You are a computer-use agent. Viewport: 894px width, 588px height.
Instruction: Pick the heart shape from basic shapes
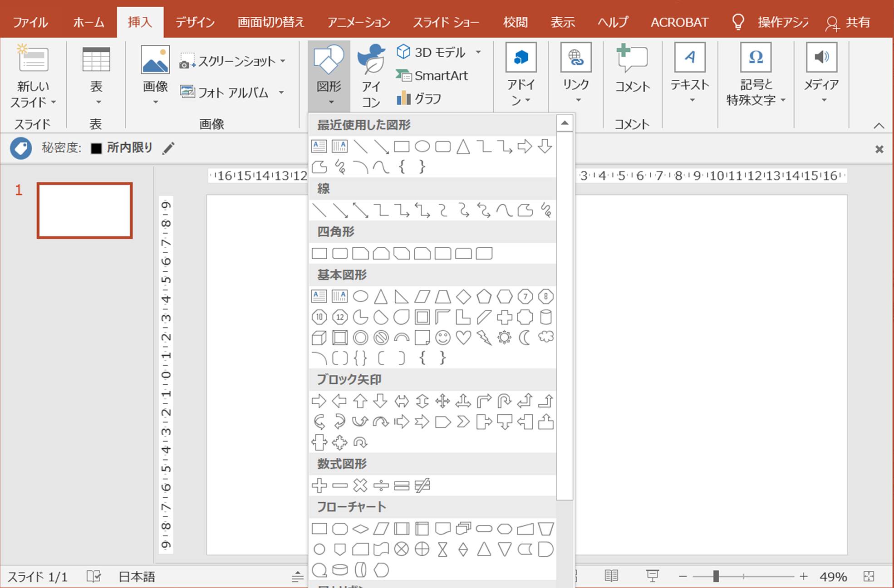[x=463, y=338]
